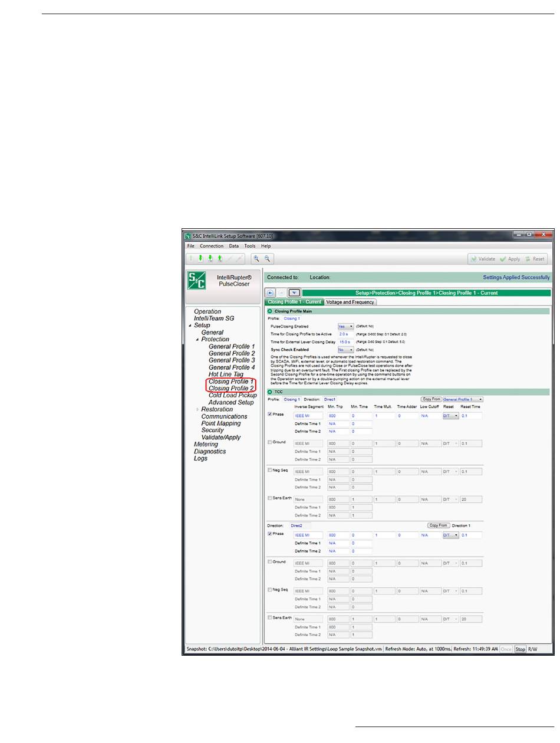Open Security in the tree
This screenshot has width=560, height=743.
[212, 430]
